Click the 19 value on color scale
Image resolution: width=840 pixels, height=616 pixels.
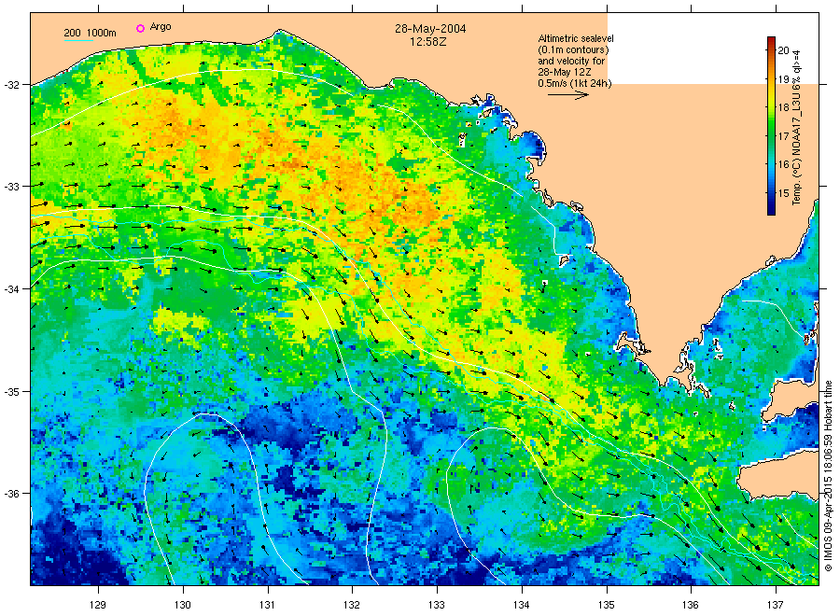[x=783, y=79]
